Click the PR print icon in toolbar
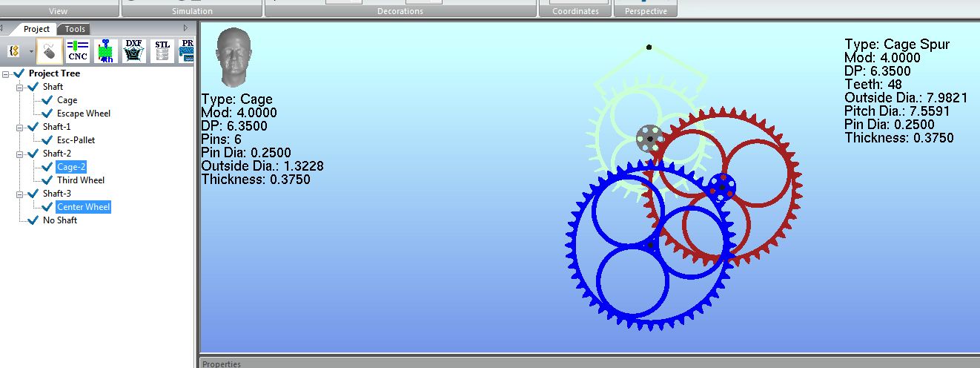980x368 pixels. [187, 52]
